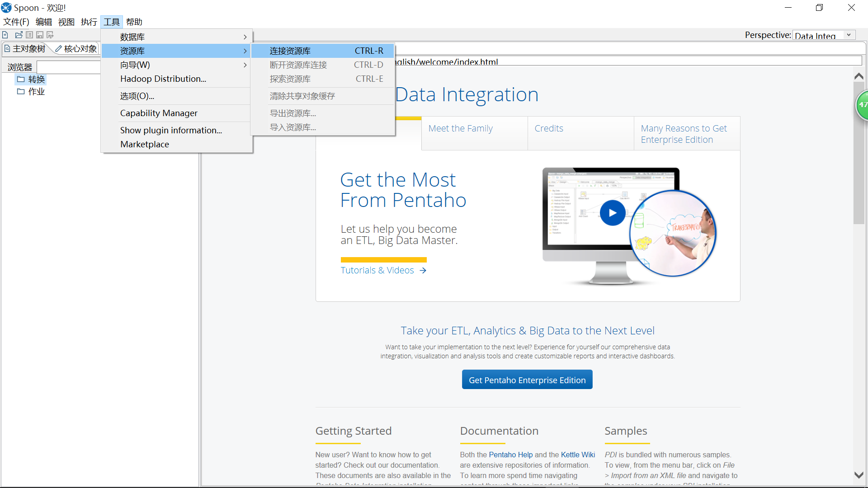Screen dimensions: 868x488
Task: Click Get Pentaho Enterprise Edition button
Action: (527, 380)
